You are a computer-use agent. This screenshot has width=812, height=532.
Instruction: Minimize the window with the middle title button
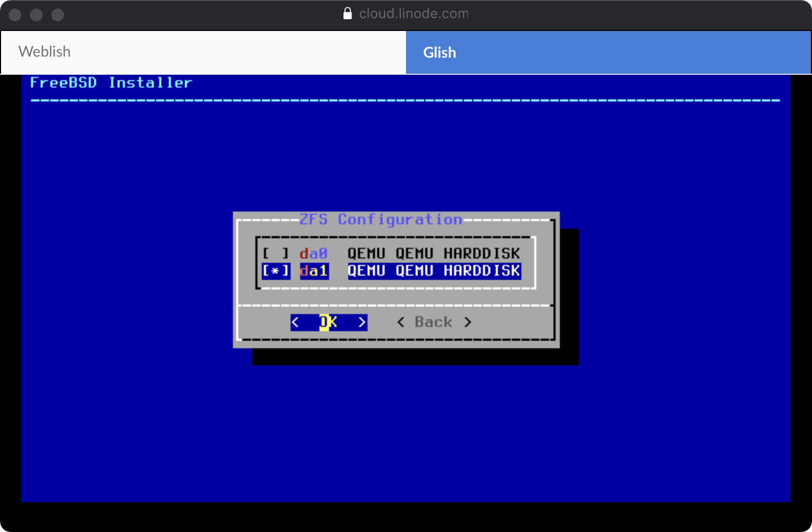tap(36, 15)
